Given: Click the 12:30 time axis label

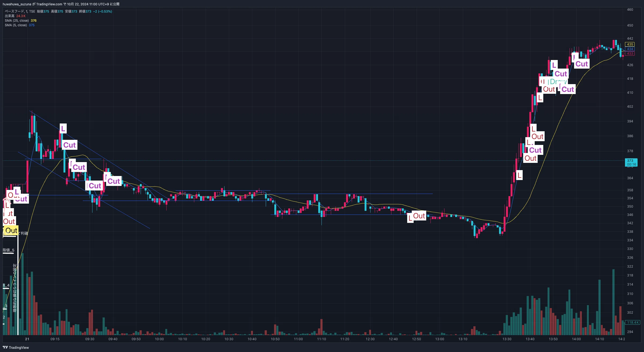Looking at the screenshot, I should click(370, 339).
